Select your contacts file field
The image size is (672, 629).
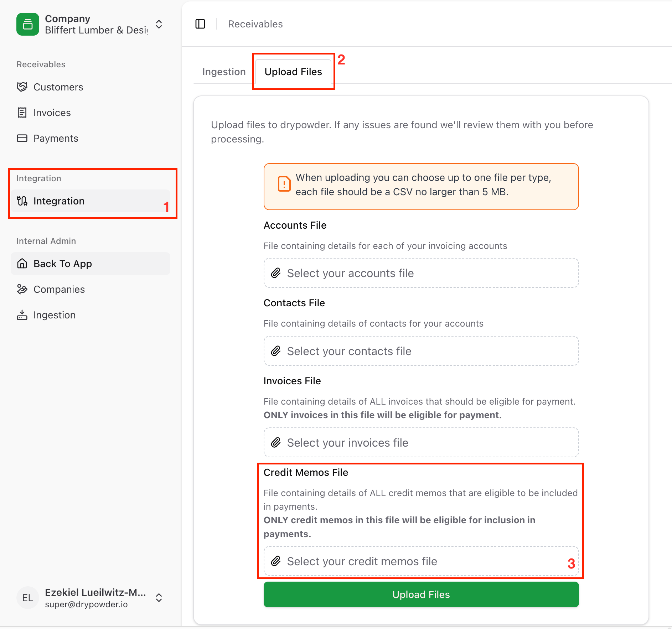click(421, 351)
